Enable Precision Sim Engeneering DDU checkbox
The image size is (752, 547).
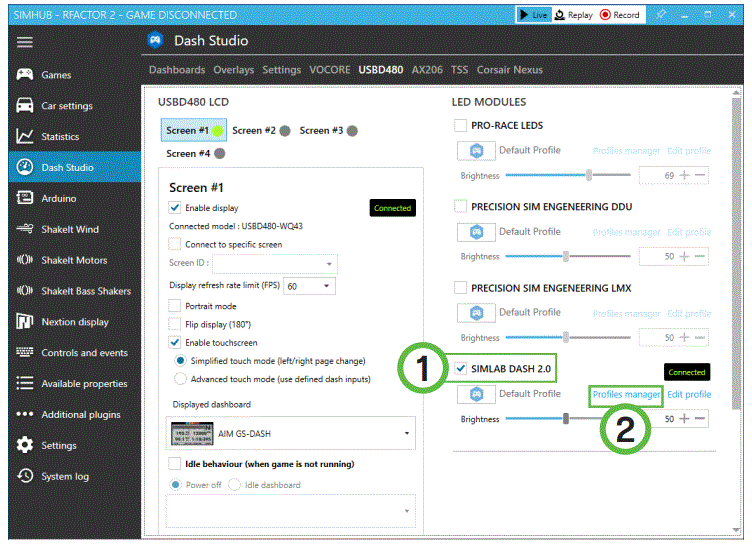460,206
